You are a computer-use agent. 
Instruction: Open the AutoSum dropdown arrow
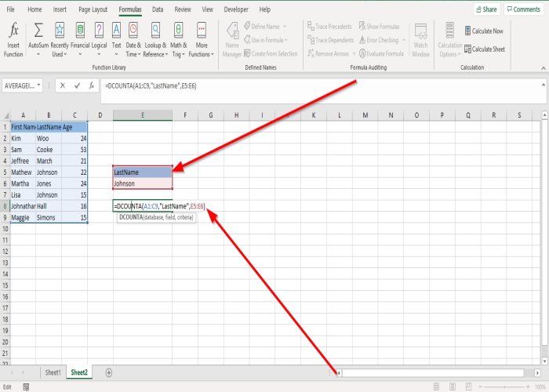point(38,54)
